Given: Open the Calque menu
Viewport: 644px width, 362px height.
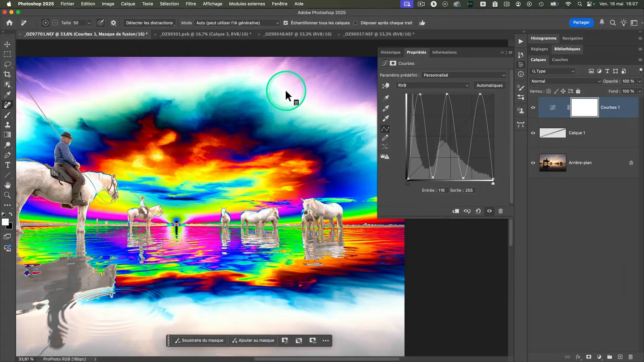Looking at the screenshot, I should 128,4.
